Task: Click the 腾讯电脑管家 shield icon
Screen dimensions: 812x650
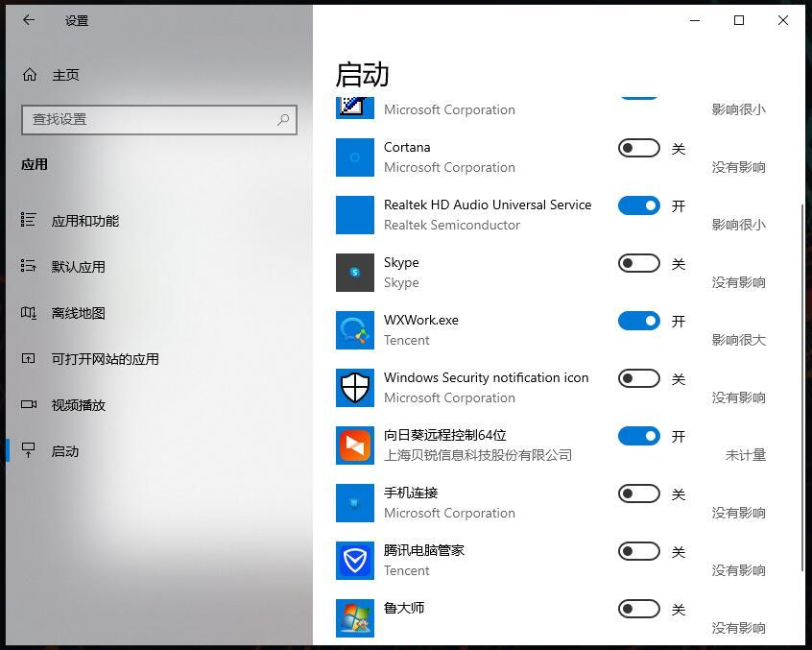Action: click(x=354, y=561)
